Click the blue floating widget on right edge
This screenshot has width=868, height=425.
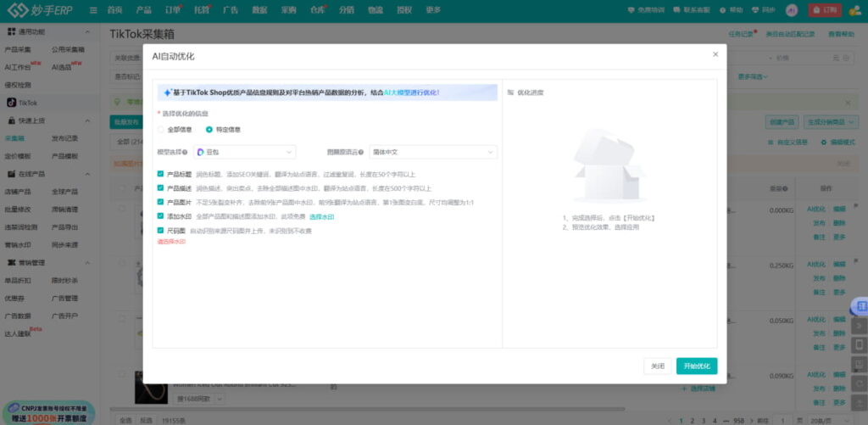(x=860, y=306)
